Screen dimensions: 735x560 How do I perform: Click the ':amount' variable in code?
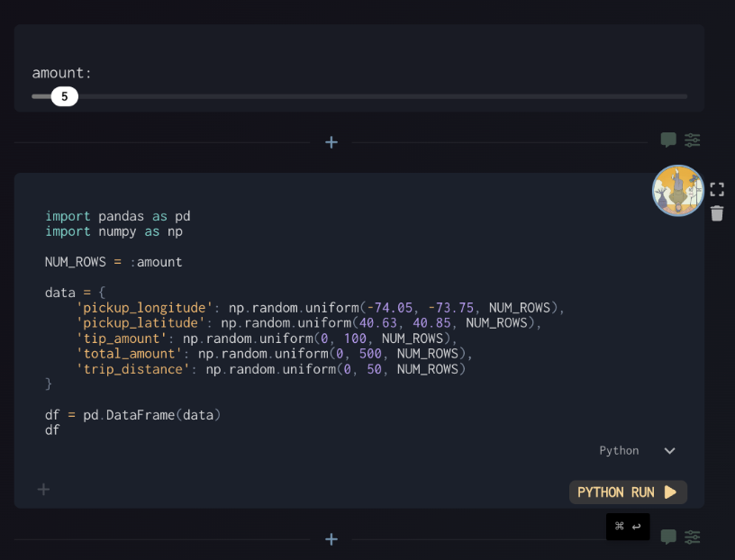tap(156, 262)
